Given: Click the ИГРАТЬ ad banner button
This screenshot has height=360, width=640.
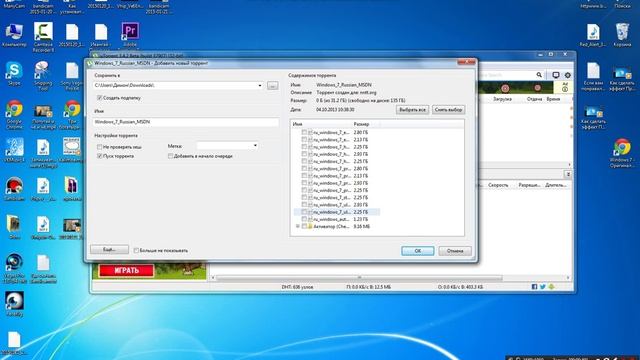Looking at the screenshot, I should 127,270.
